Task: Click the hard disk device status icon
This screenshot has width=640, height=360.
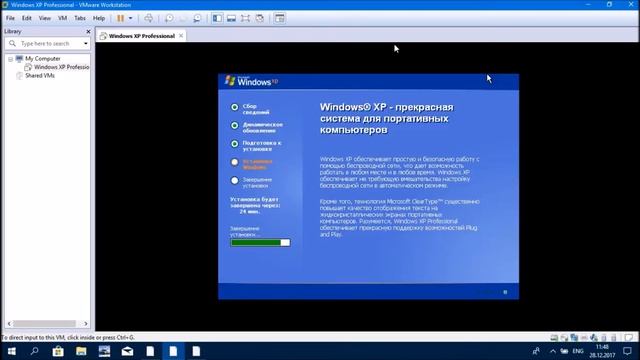Action: tap(554, 338)
